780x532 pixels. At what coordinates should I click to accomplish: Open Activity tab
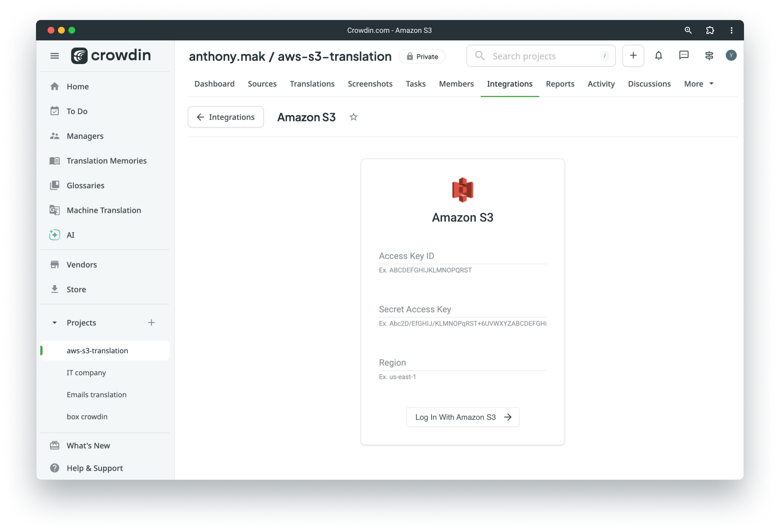coord(601,84)
